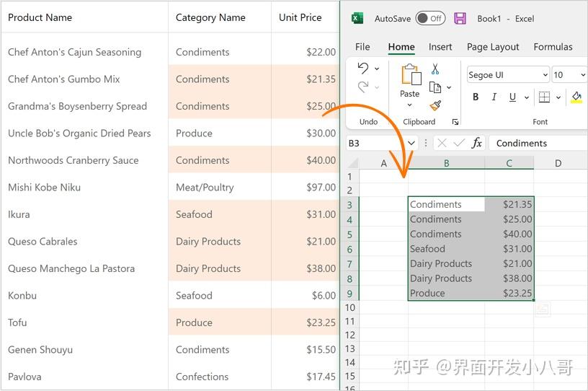Open the Page Layout ribbon tab
Screen dimensions: 588x391
point(493,47)
